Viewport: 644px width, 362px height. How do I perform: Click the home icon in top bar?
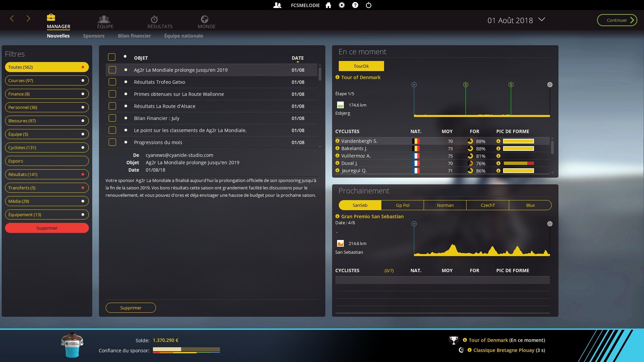coord(328,5)
